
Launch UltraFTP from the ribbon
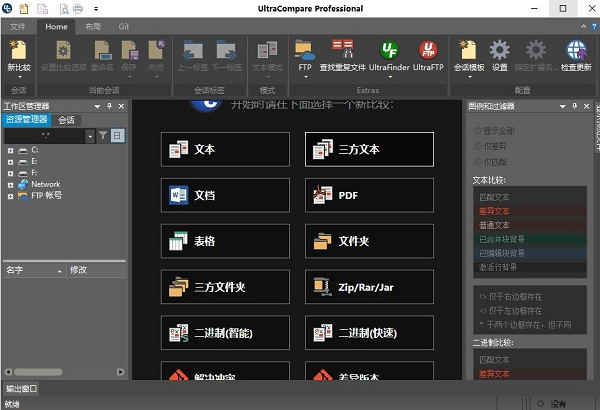(x=428, y=50)
